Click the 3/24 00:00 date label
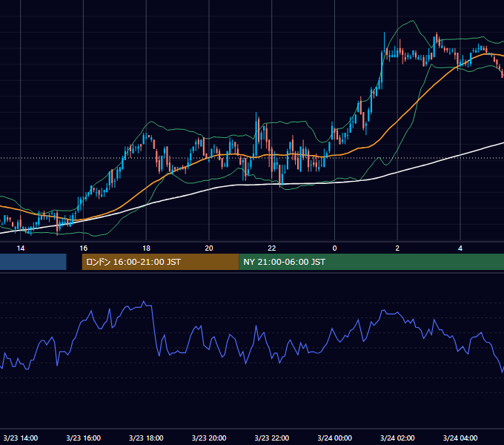The height and width of the screenshot is (445, 504). [x=334, y=438]
